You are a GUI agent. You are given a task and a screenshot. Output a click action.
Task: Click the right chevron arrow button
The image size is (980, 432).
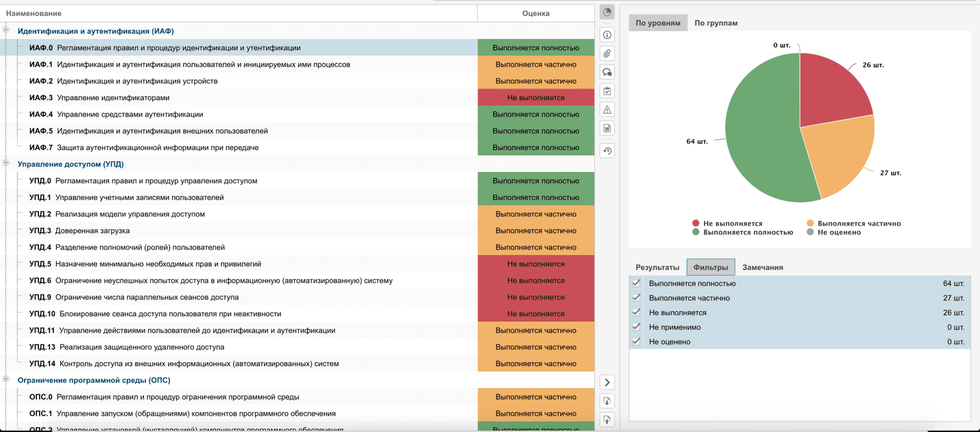607,383
